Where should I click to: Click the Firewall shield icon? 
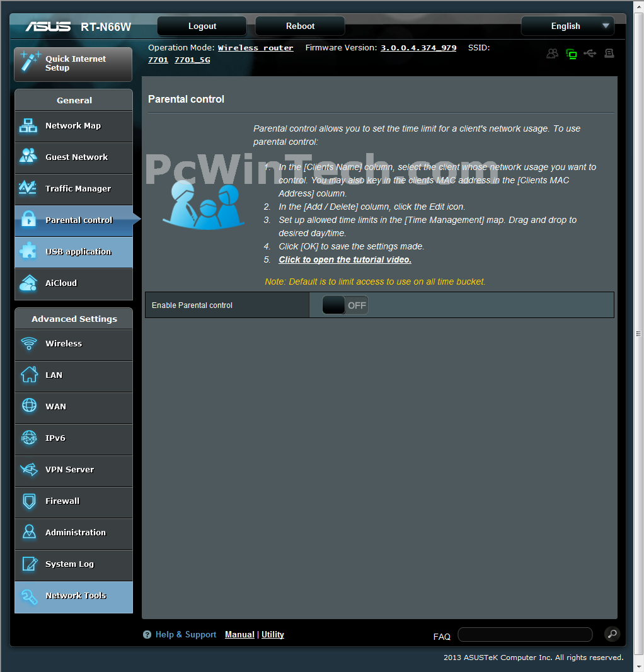pos(29,501)
